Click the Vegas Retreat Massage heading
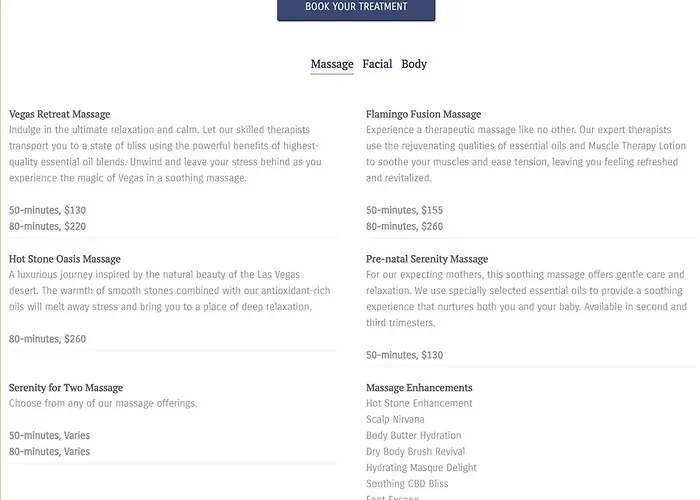 [x=60, y=114]
